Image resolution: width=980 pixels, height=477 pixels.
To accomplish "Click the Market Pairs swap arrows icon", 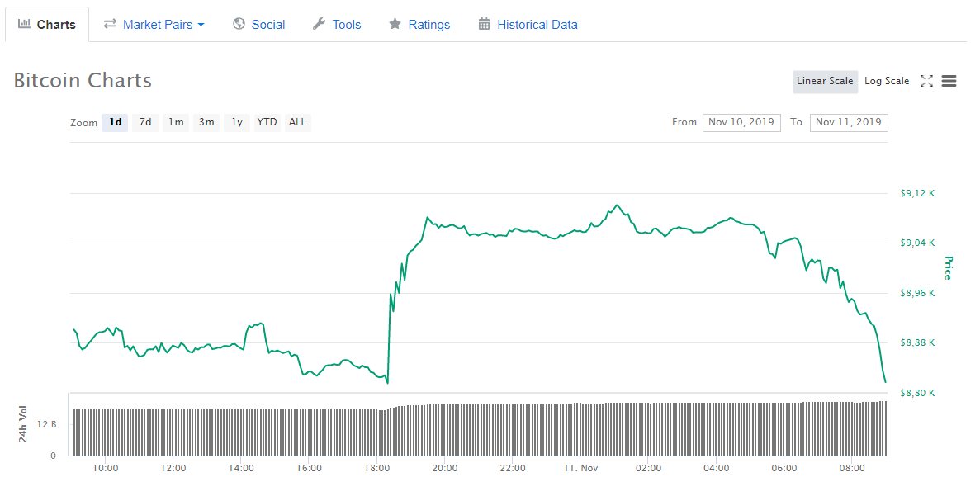I will click(x=110, y=24).
